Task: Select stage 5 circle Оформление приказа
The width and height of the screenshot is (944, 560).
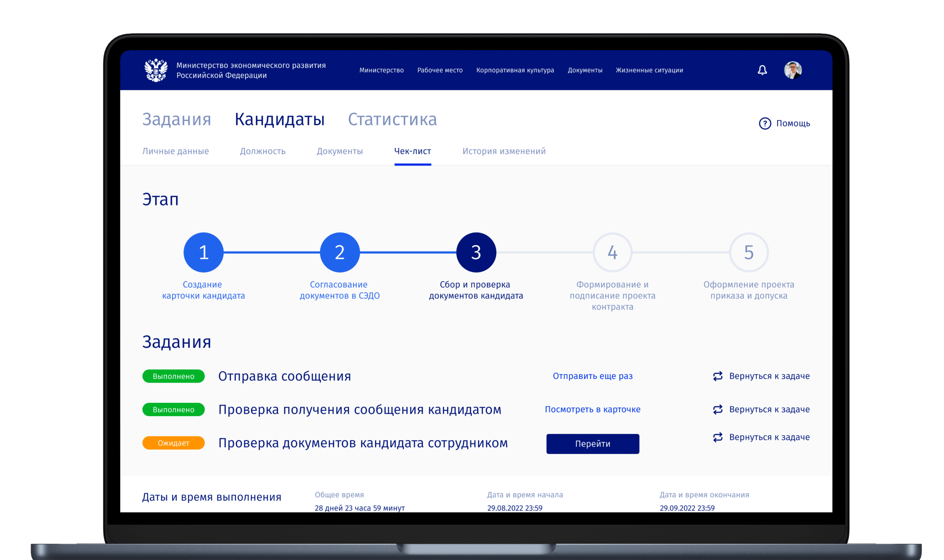Action: tap(749, 252)
